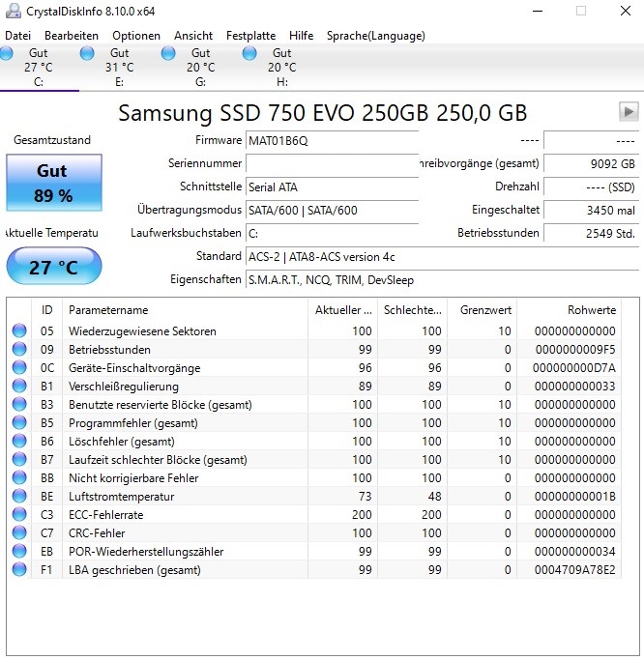Select the ECC-Fehlerrate parameter name
Image resolution: width=644 pixels, height=660 pixels.
click(x=105, y=515)
